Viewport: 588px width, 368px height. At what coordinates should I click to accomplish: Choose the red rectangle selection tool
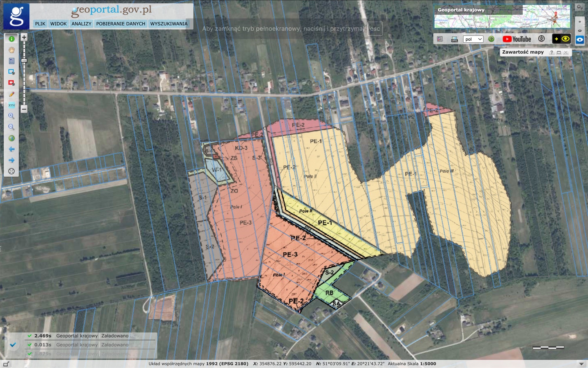(x=11, y=83)
